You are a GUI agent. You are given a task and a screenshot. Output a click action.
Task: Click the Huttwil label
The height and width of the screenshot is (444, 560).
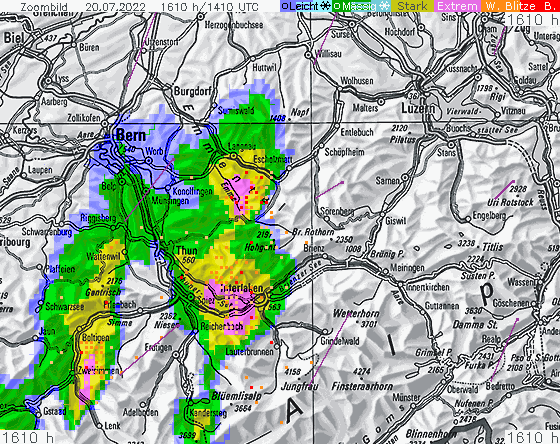point(264,68)
